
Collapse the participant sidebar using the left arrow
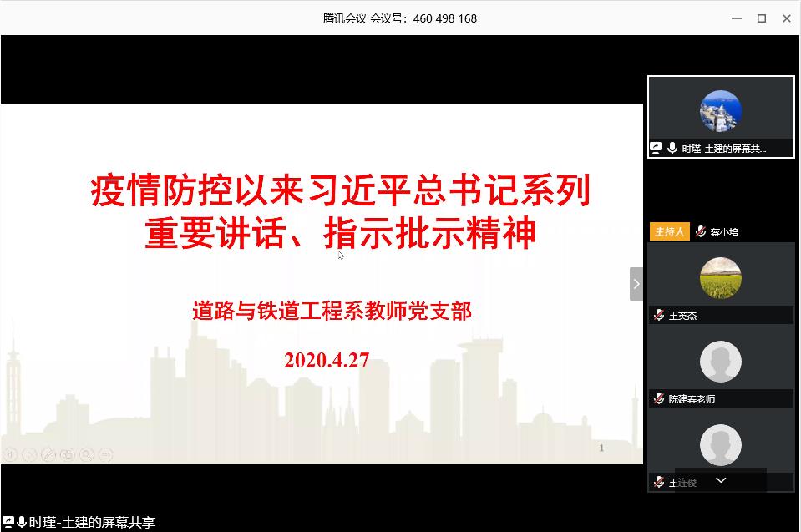pos(634,283)
